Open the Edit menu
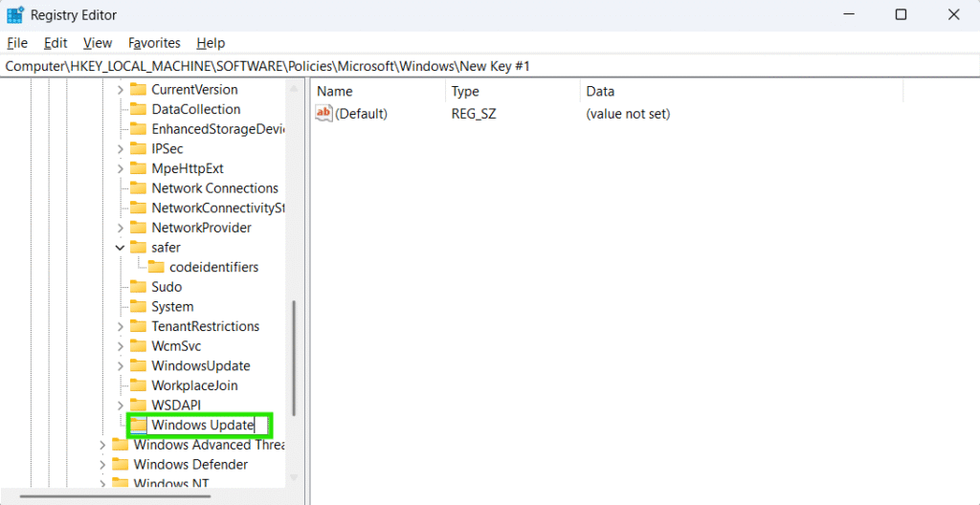The height and width of the screenshot is (505, 980). [x=56, y=43]
